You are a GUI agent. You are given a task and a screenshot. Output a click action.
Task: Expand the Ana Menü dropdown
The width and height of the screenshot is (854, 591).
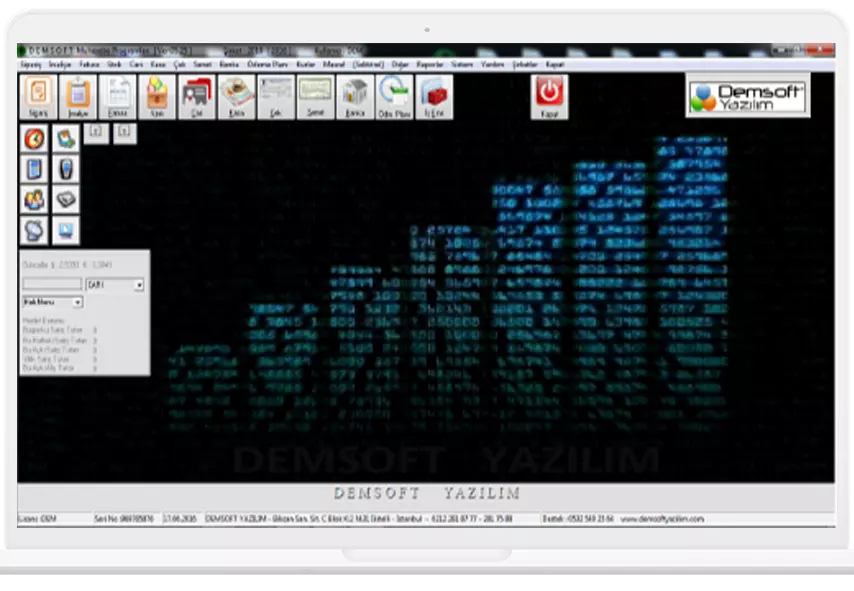click(78, 302)
